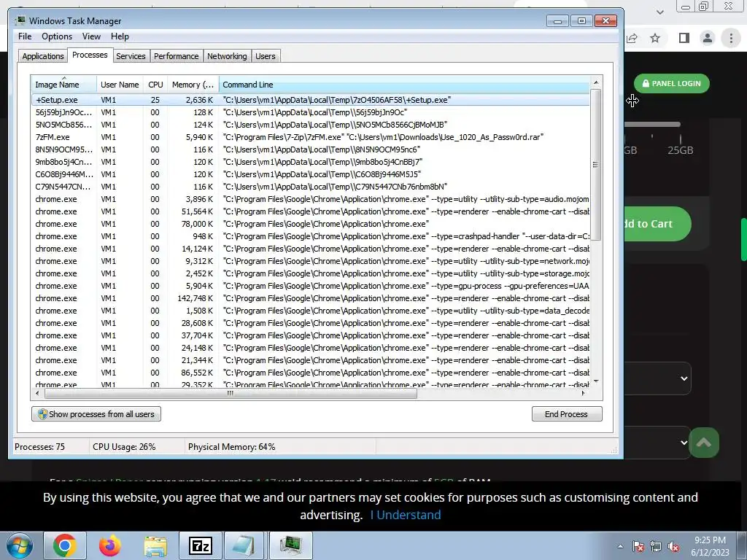The height and width of the screenshot is (560, 747).
Task: Select the C6O8Bj9446M process row
Action: (311, 174)
